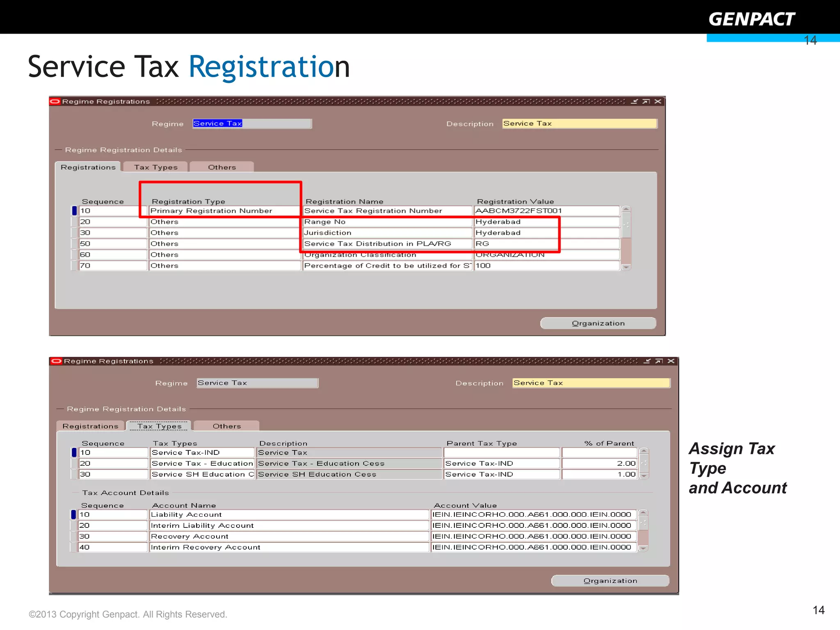Select record indicator of registration sequence 20
This screenshot has height=630, width=840.
[x=74, y=222]
